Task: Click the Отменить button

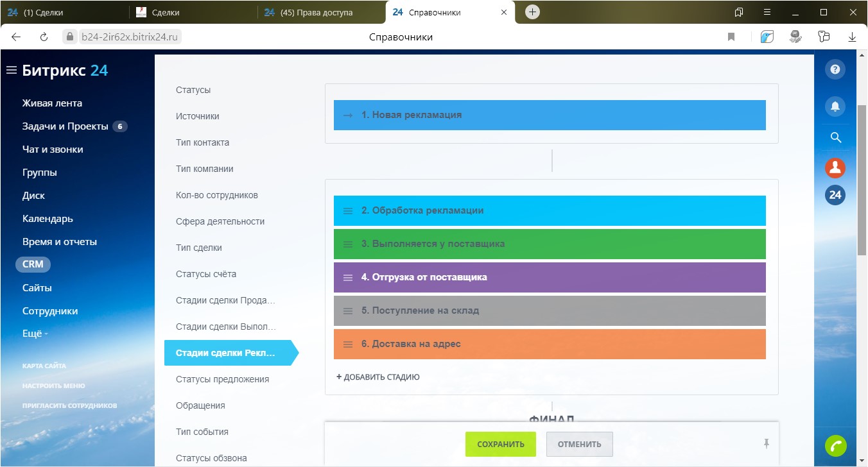Action: (580, 444)
